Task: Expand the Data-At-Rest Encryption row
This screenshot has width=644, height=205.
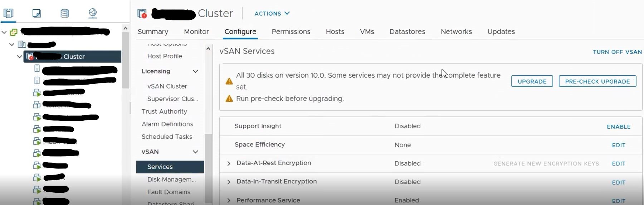Action: (229, 163)
